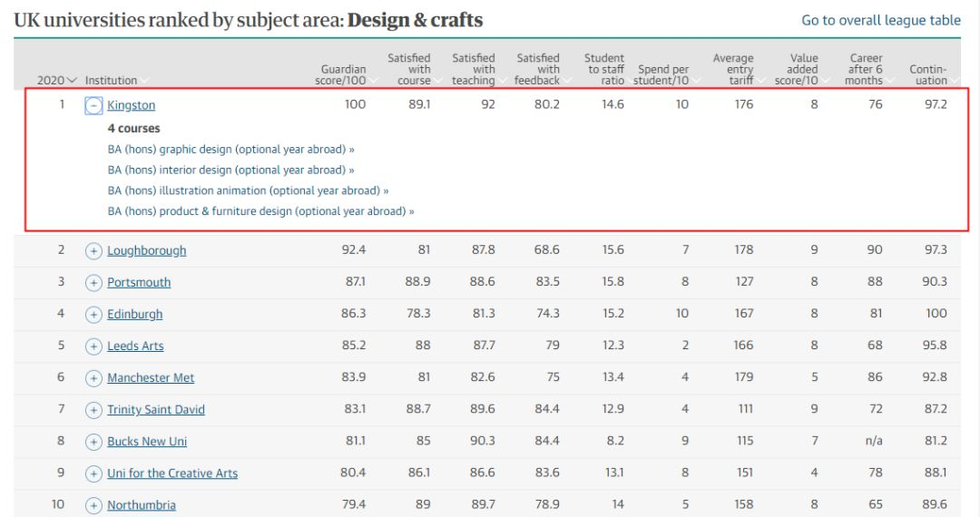Open BA (hons) illustration animation course

248,190
